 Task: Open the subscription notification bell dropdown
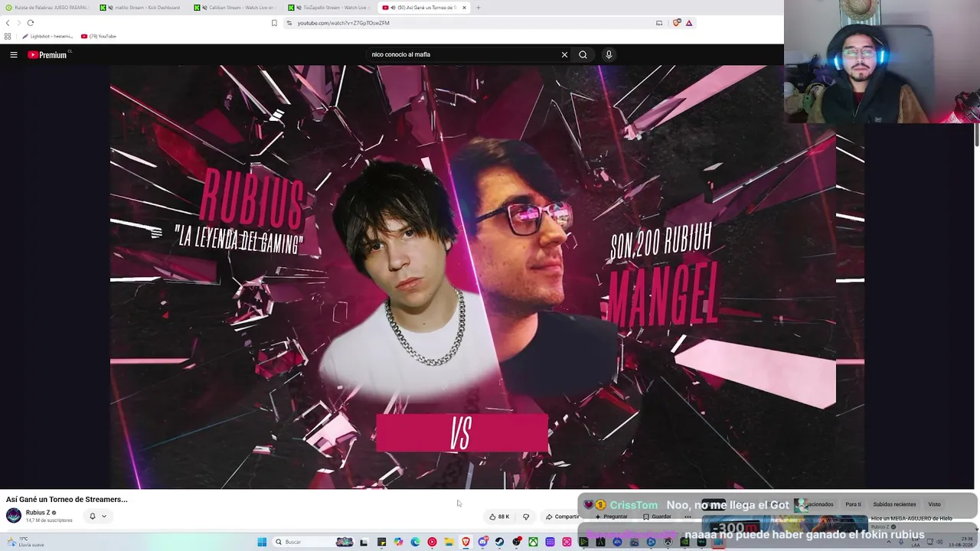click(x=97, y=516)
